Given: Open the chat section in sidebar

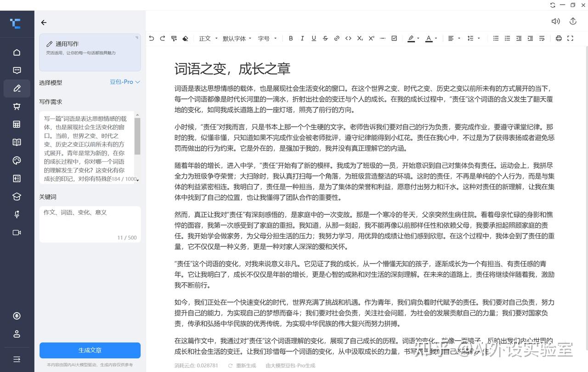Looking at the screenshot, I should [17, 70].
